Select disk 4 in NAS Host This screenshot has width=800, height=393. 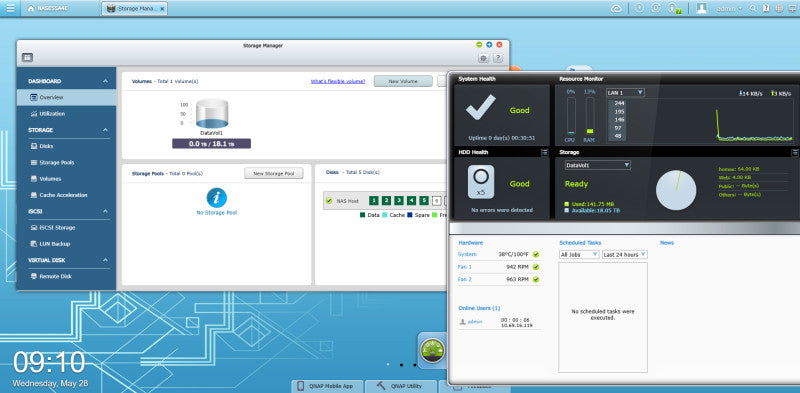tap(411, 201)
